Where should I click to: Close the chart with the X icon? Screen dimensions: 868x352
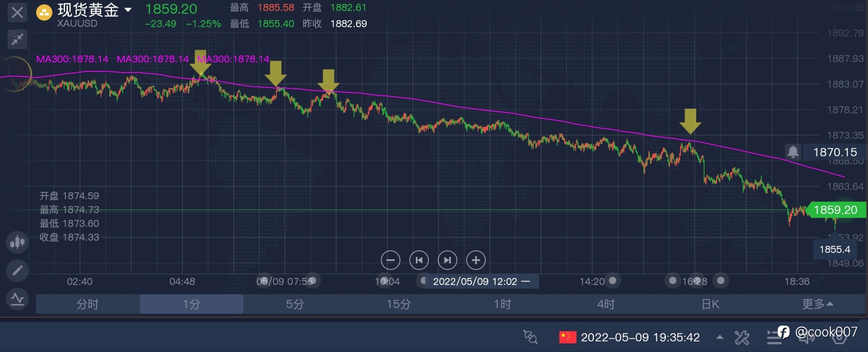pos(17,13)
